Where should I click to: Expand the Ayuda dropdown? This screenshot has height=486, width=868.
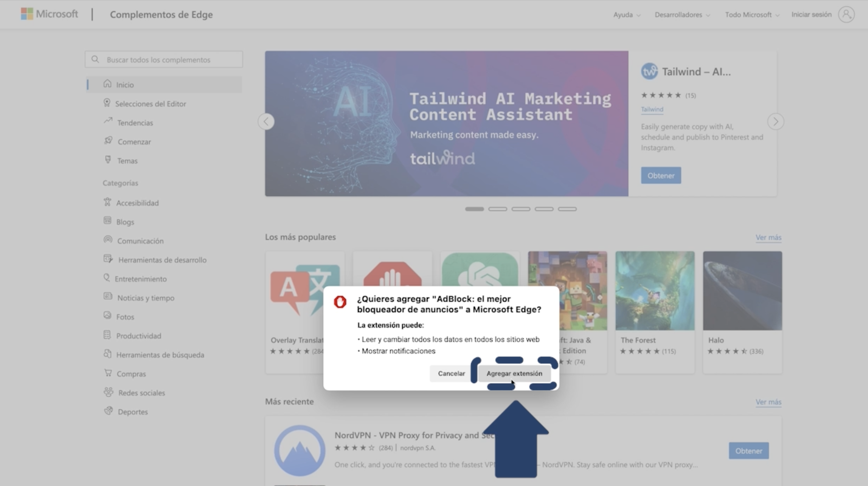click(627, 15)
